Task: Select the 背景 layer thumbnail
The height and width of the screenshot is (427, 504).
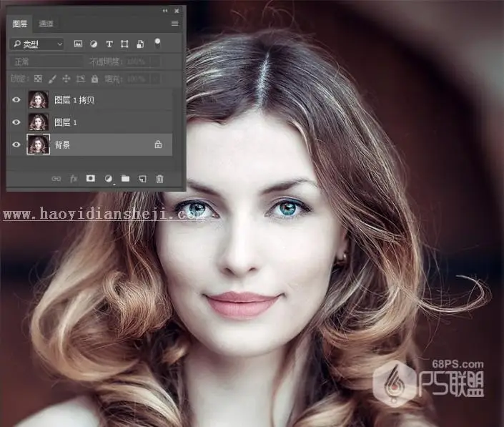Action: pos(39,144)
